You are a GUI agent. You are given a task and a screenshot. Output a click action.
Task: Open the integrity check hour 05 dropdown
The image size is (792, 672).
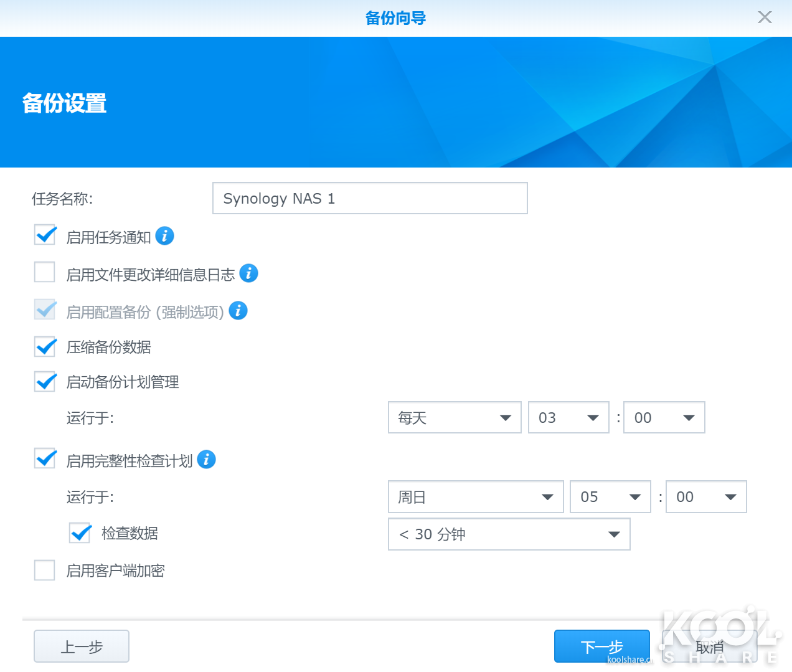click(x=610, y=497)
